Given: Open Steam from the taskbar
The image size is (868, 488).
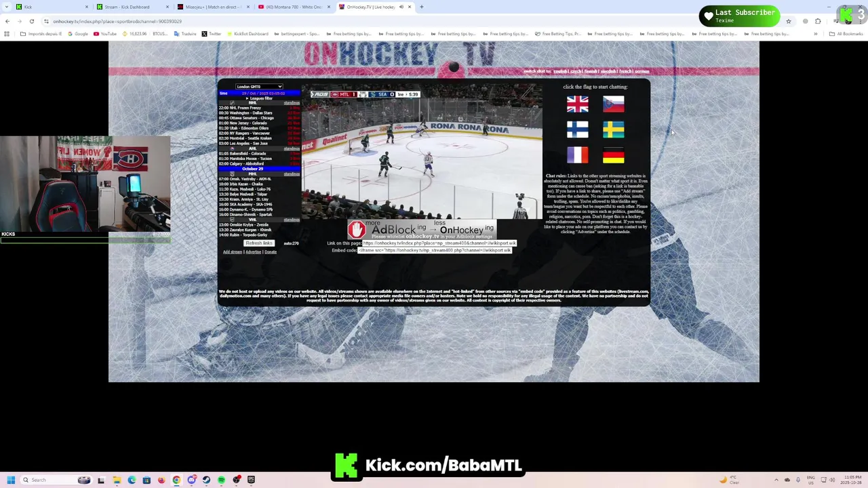Looking at the screenshot, I should pos(206,480).
